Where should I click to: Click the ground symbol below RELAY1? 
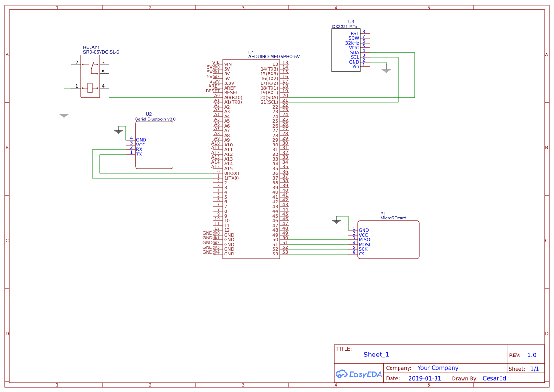pyautogui.click(x=63, y=114)
